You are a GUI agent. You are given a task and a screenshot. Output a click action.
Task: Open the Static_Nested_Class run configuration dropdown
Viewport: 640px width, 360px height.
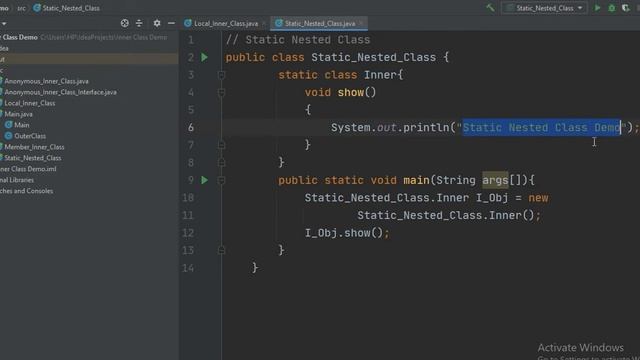point(544,8)
